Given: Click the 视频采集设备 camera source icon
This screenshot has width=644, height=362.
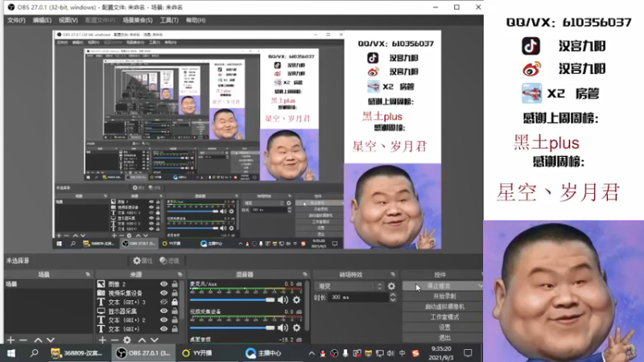Looking at the screenshot, I should (101, 293).
